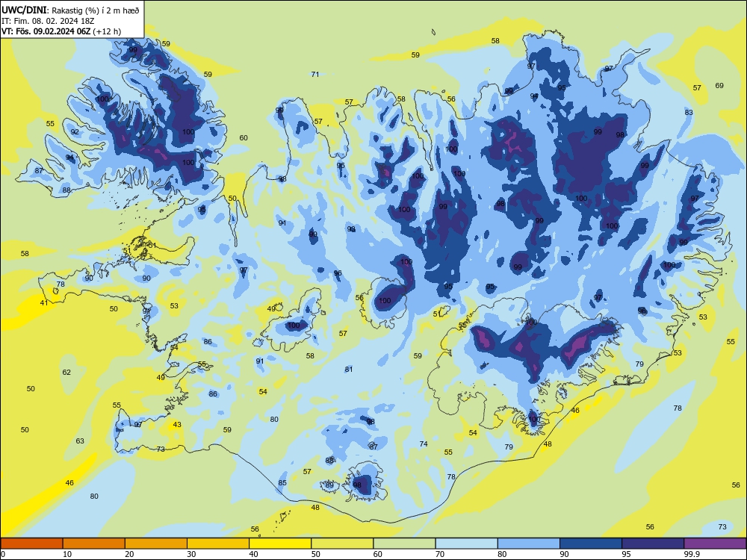This screenshot has height=560, width=747.
Task: Click the pale green 60–70 legend swatch
Action: click(x=404, y=544)
